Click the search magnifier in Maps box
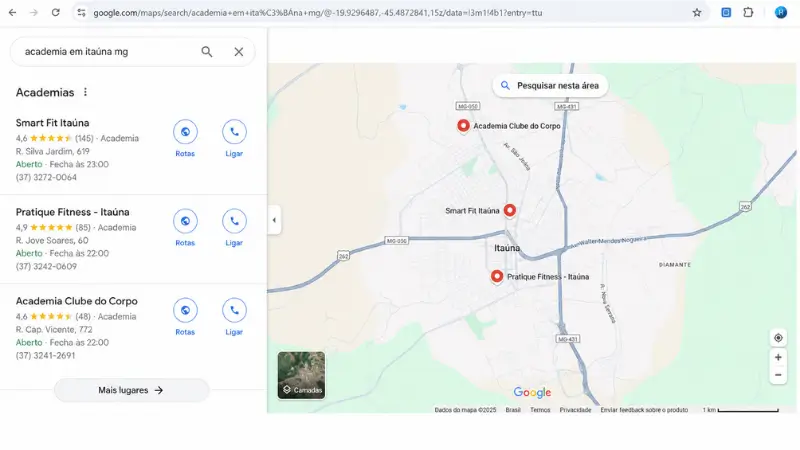 point(207,52)
